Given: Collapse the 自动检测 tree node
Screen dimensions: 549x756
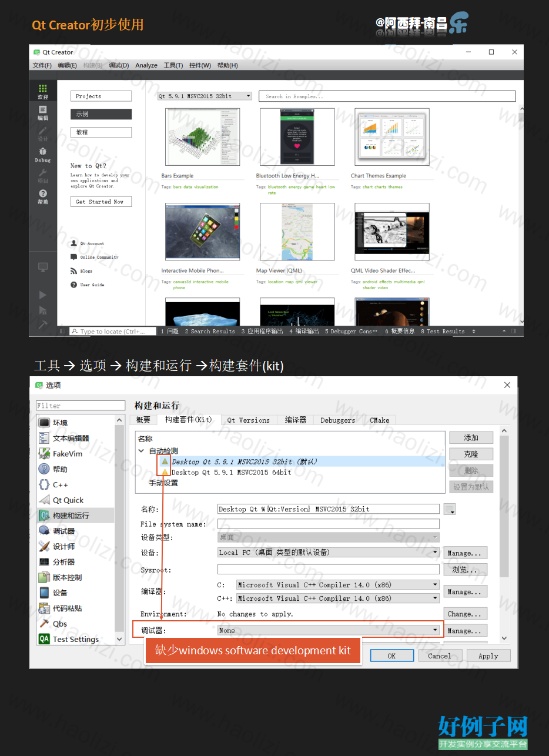Looking at the screenshot, I should tap(141, 451).
